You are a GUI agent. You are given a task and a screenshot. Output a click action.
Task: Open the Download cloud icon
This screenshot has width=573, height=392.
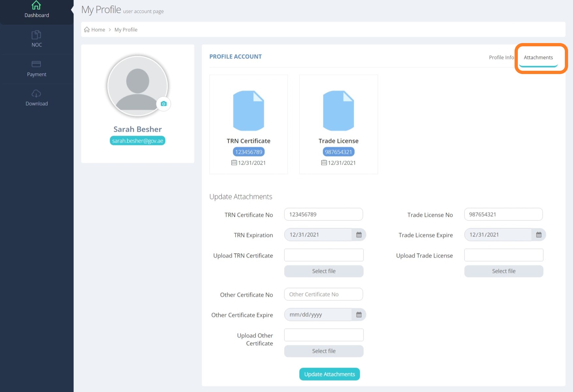click(36, 94)
